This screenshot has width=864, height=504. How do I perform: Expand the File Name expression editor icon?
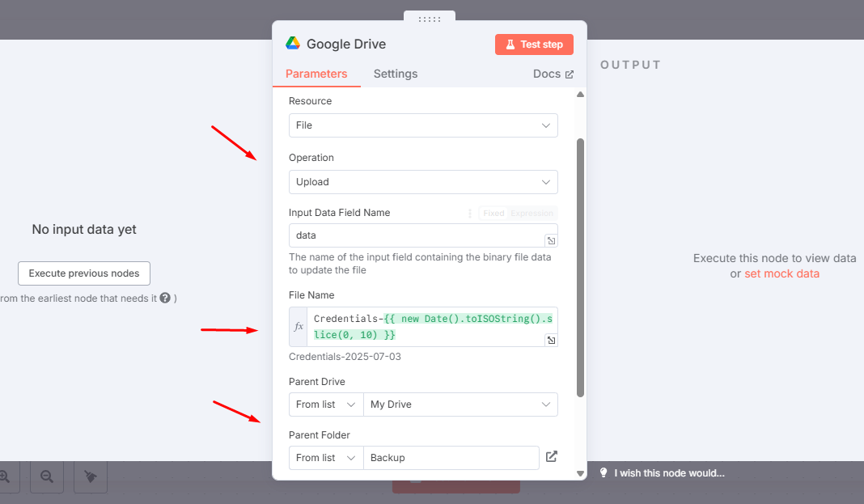(551, 341)
